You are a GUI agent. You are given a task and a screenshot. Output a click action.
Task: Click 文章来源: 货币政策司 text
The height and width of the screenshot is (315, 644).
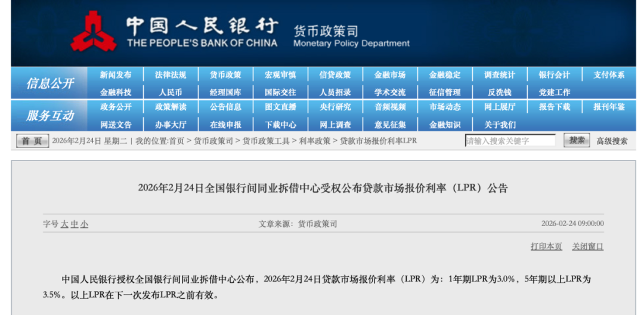click(x=298, y=224)
